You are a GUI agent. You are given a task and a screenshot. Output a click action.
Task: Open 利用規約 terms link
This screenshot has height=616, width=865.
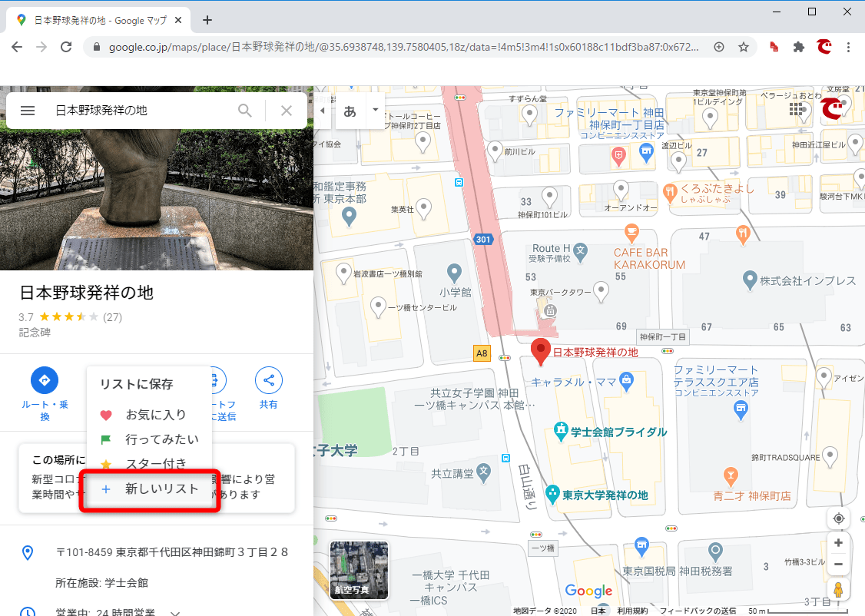click(632, 611)
